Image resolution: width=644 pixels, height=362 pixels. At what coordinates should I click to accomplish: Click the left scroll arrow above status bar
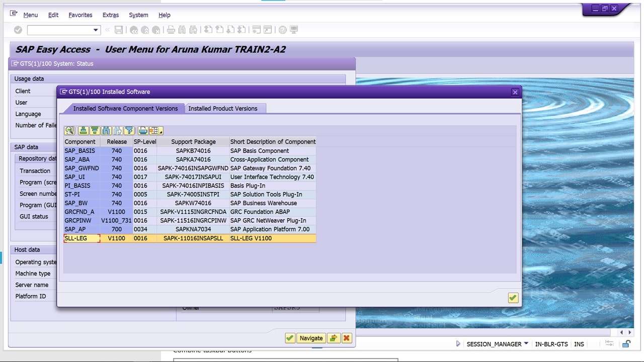point(622,332)
